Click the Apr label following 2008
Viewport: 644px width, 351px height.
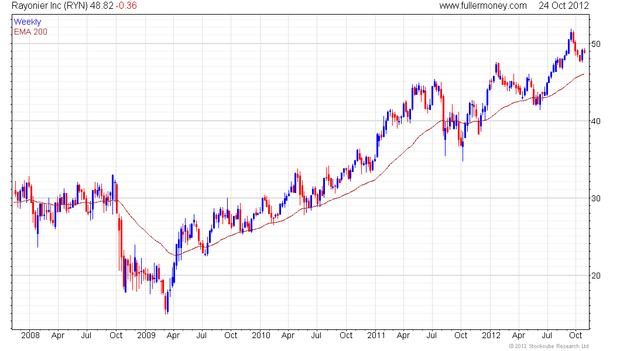coord(58,335)
